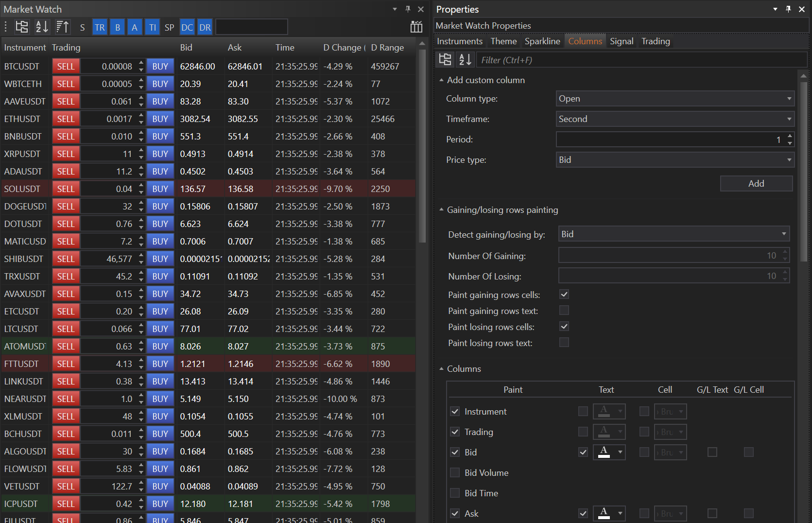Open the columns chooser icon at toolbar right
812x523 pixels.
pos(416,27)
